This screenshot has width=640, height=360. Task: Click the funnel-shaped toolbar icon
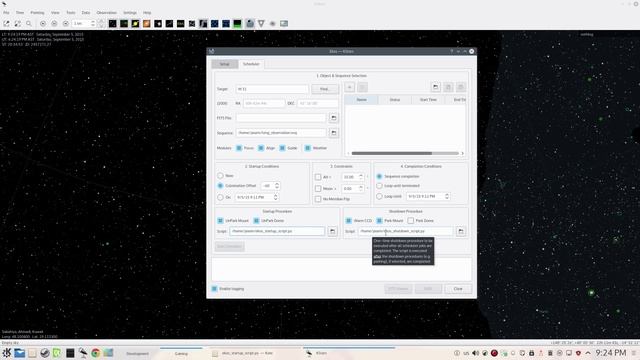(x=261, y=24)
